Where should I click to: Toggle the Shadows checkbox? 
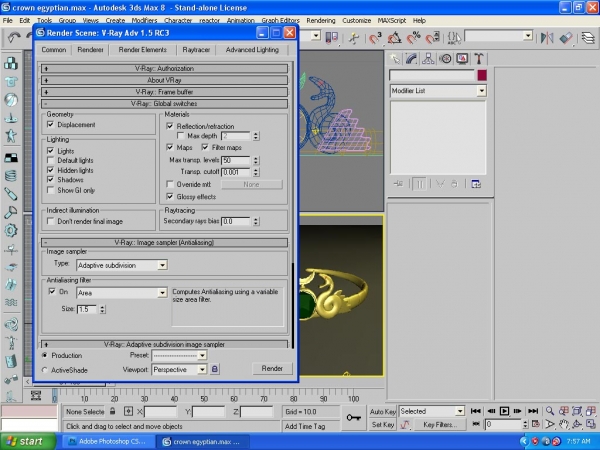pos(50,179)
